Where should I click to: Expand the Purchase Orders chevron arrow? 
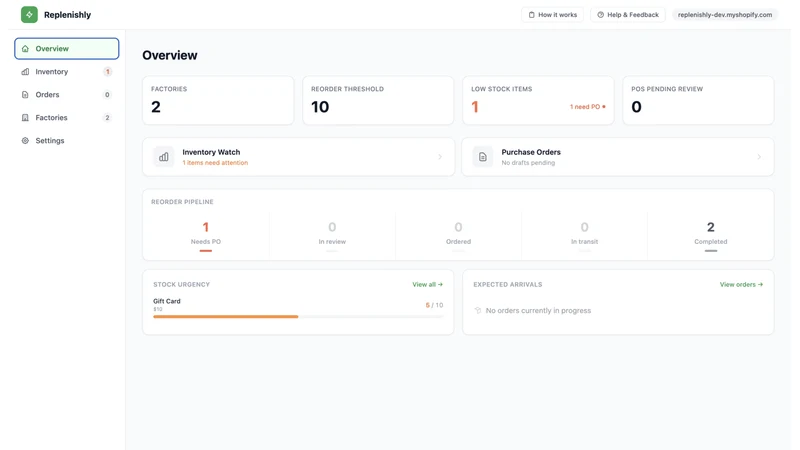759,157
